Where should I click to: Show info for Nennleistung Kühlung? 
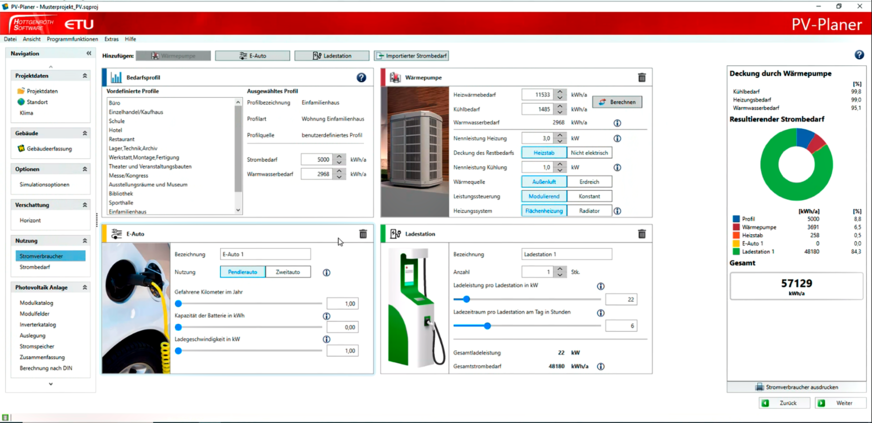pos(617,167)
